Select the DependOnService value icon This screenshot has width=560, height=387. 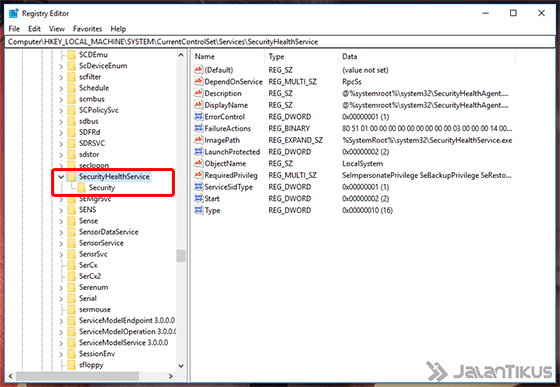[x=198, y=81]
